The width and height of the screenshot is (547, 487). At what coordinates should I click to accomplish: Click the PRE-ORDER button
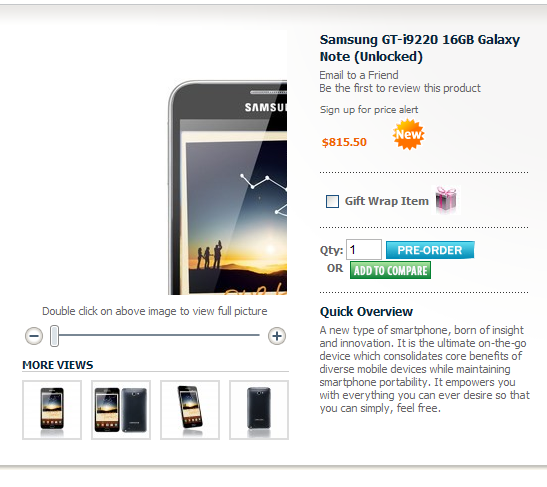(430, 250)
